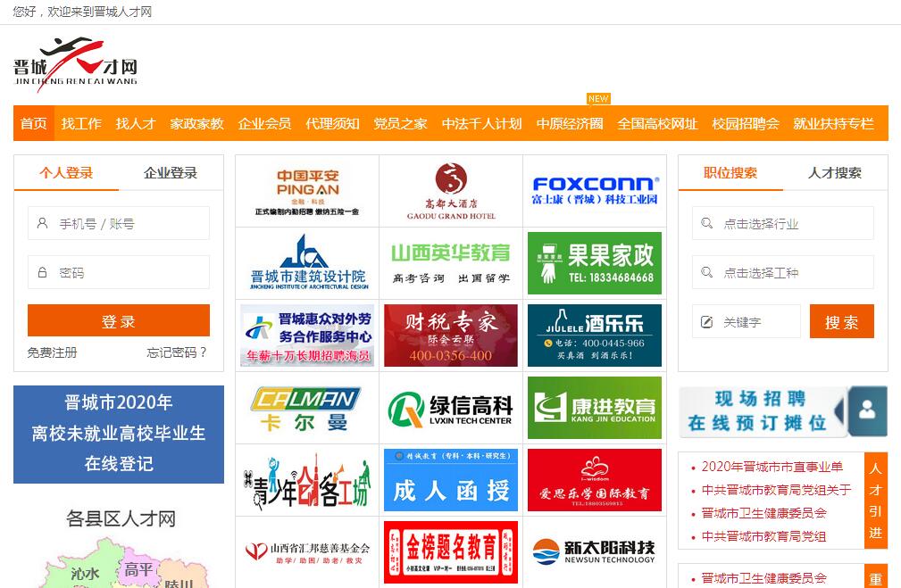Click the Gaodu Grand Hotel logo
Screen dimensions: 901x588
point(451,190)
